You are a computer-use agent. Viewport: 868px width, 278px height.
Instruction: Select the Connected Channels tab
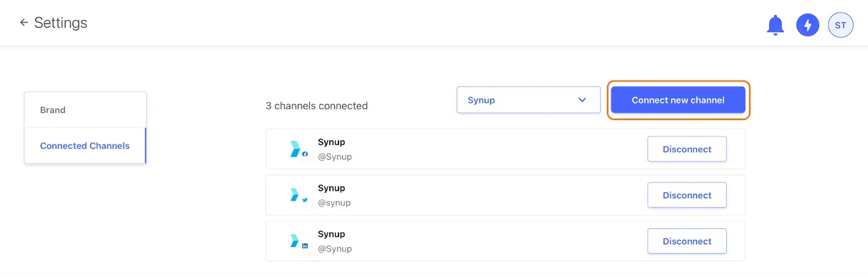point(85,146)
